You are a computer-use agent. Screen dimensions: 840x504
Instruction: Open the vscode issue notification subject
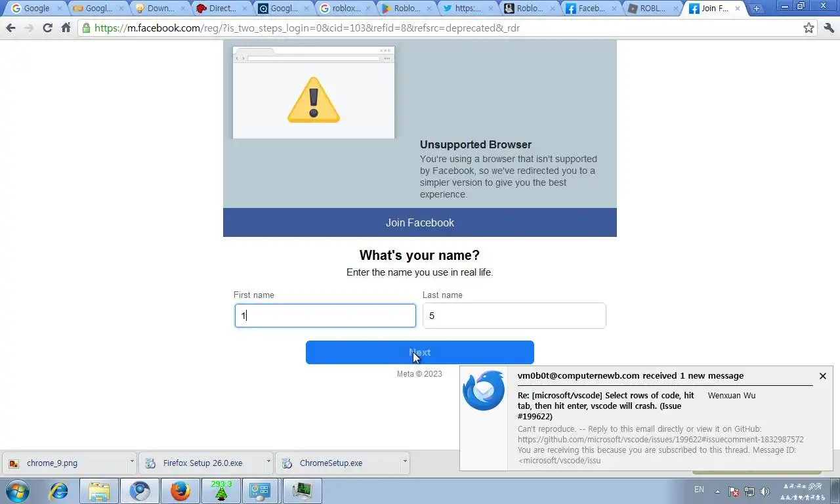pos(606,406)
